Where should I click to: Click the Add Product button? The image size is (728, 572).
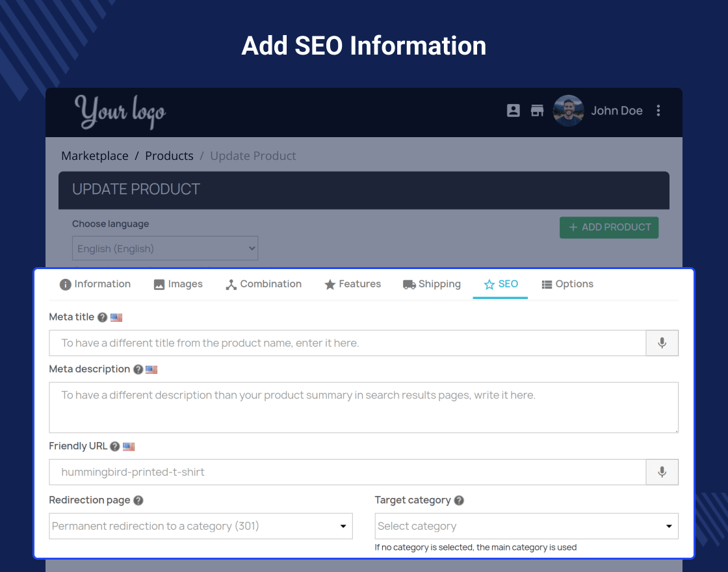point(608,227)
